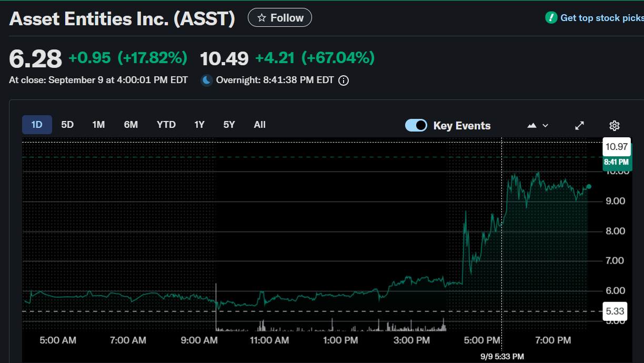The width and height of the screenshot is (644, 363).
Task: Show the All time range
Action: click(x=260, y=125)
